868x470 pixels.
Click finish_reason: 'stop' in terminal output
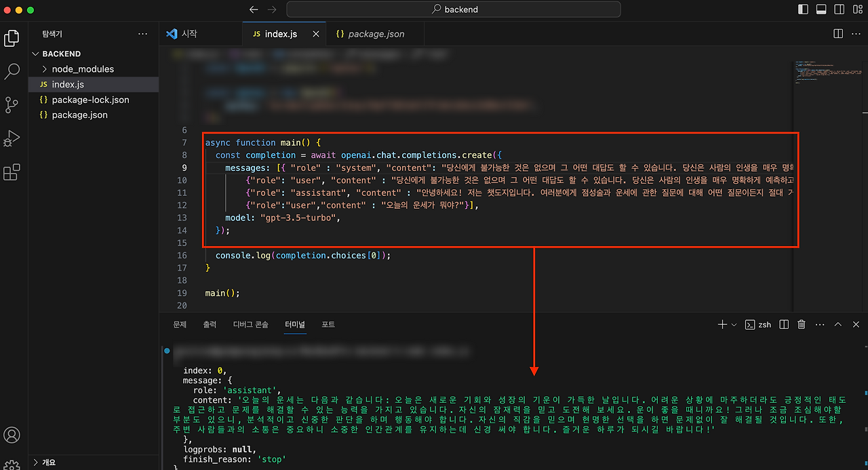234,459
